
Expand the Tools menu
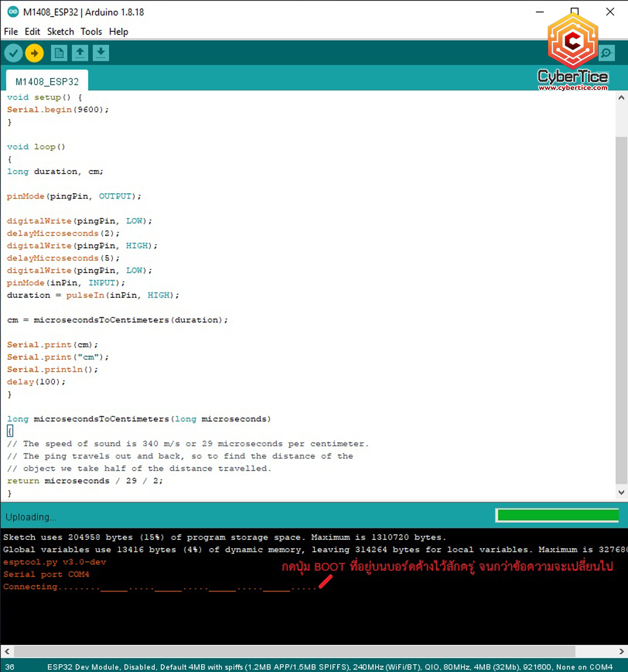91,32
